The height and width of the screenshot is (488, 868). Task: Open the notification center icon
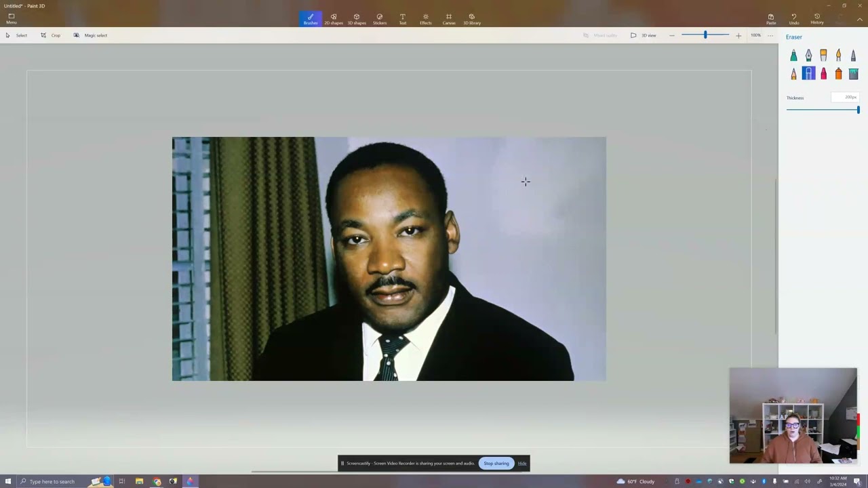(856, 481)
